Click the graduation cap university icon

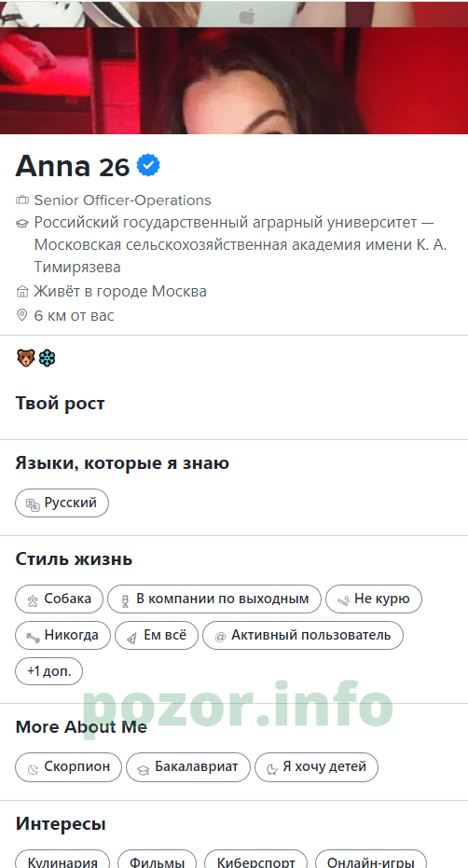coord(22,223)
